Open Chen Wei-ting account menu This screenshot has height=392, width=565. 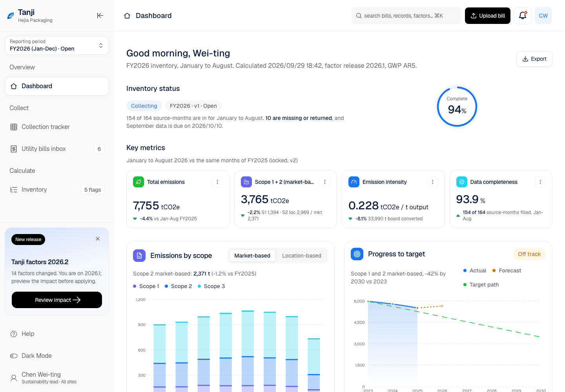[57, 378]
